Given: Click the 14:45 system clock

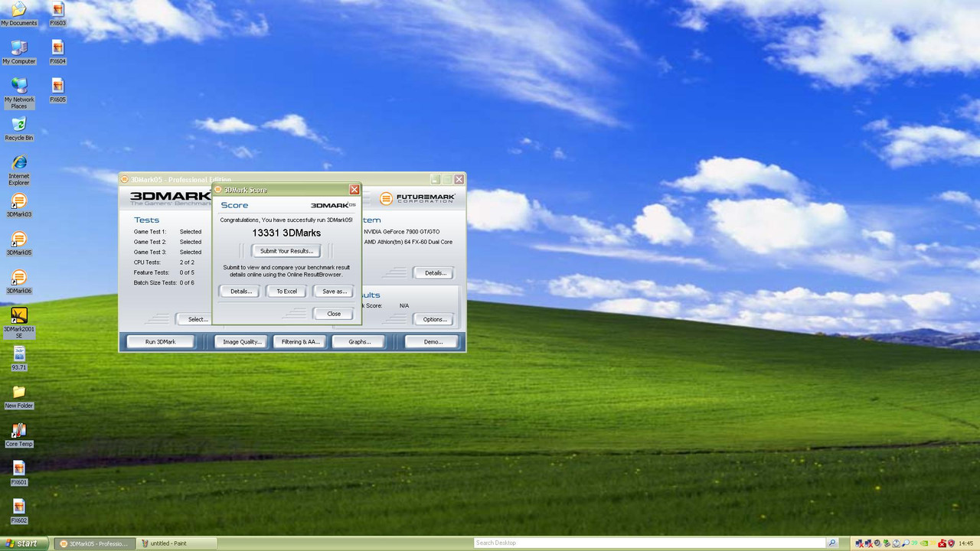Looking at the screenshot, I should coord(966,543).
